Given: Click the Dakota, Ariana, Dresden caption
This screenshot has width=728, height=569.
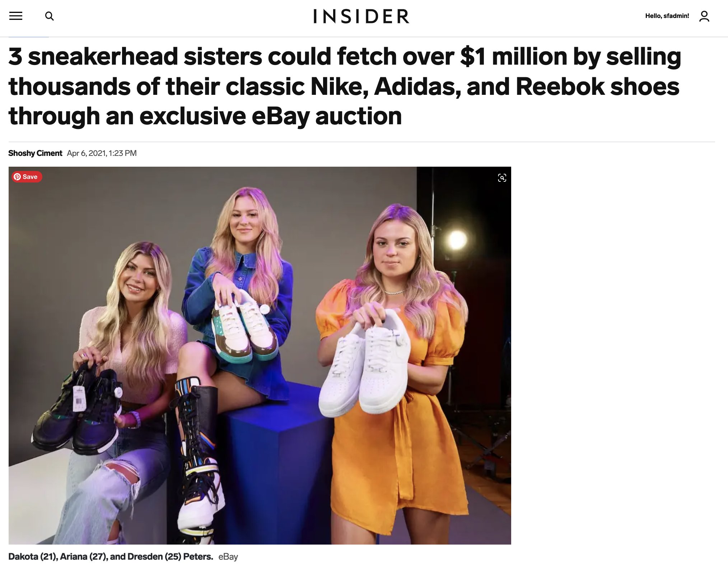Looking at the screenshot, I should pyautogui.click(x=111, y=557).
